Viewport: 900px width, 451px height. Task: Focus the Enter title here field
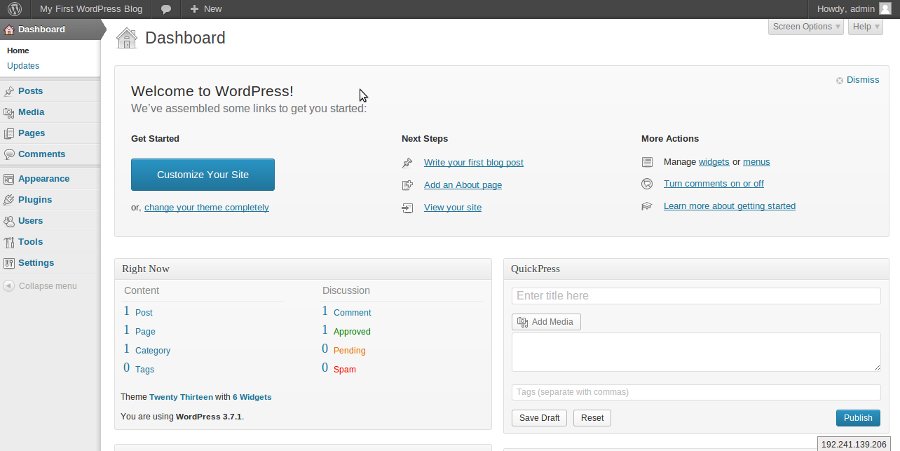coord(696,296)
